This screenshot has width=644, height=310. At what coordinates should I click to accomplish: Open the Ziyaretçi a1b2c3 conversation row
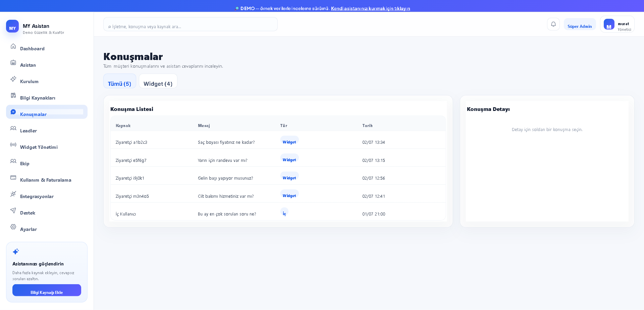(x=278, y=140)
